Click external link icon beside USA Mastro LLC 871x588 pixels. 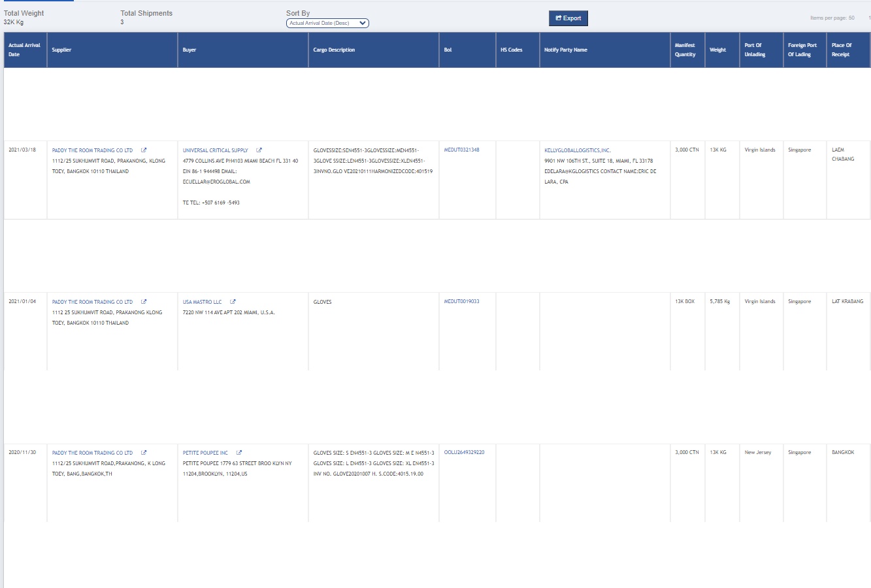point(233,302)
